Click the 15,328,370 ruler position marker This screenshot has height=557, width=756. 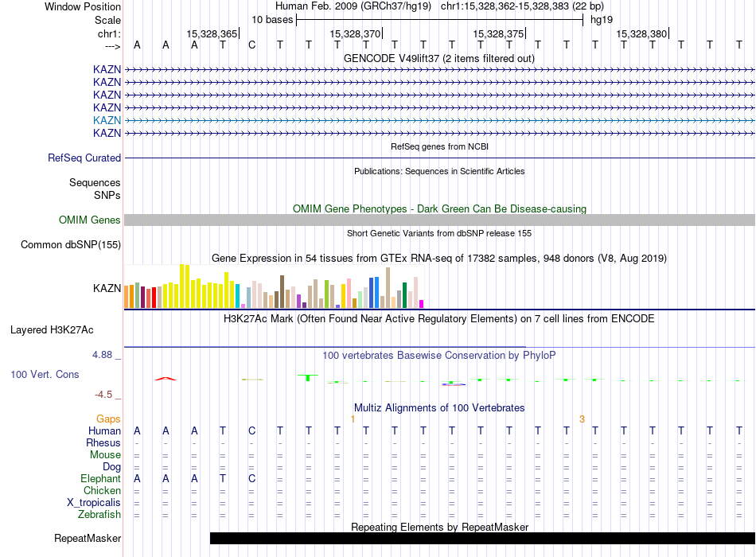pyautogui.click(x=355, y=34)
